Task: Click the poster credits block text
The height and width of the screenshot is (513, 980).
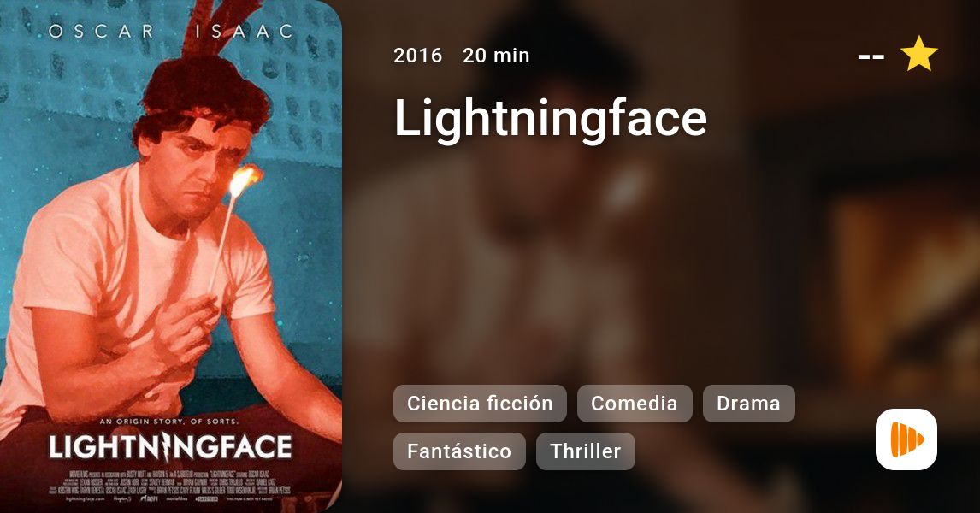Action: (x=170, y=481)
